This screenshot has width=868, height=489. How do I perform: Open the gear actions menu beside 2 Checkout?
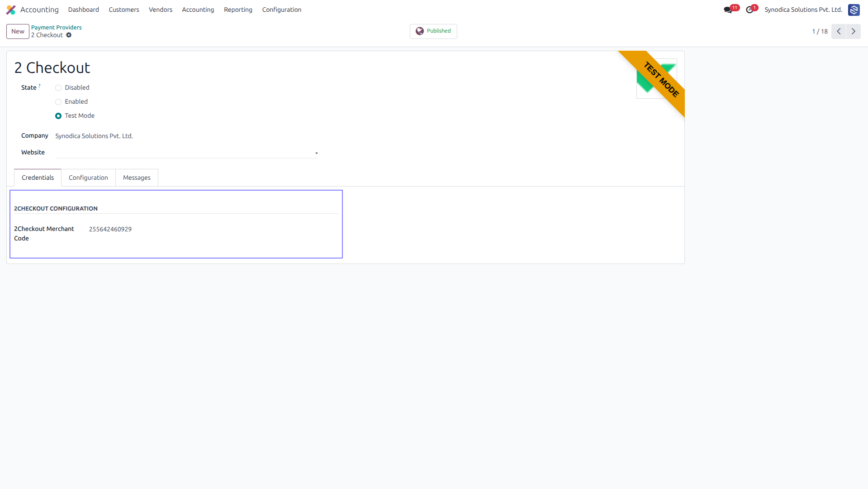69,35
